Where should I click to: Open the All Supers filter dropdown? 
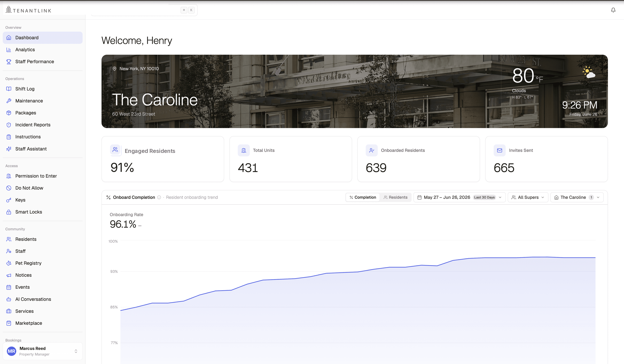point(528,197)
